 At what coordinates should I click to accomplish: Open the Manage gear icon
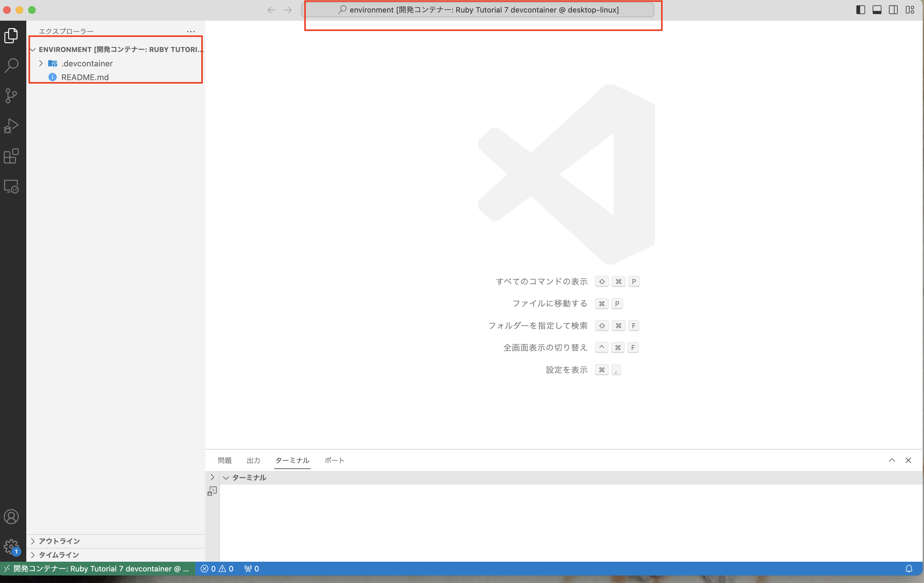(12, 547)
